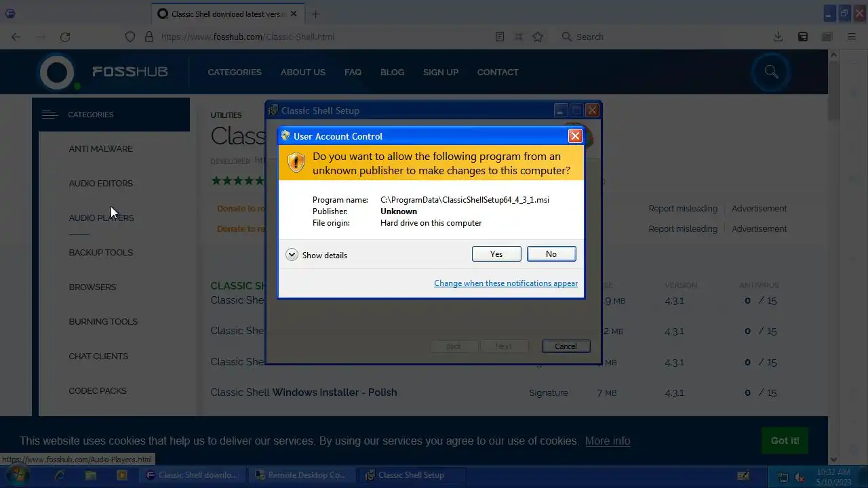Screen dimensions: 868x488
Task: Open SIGN UP in site navigation
Action: point(441,72)
